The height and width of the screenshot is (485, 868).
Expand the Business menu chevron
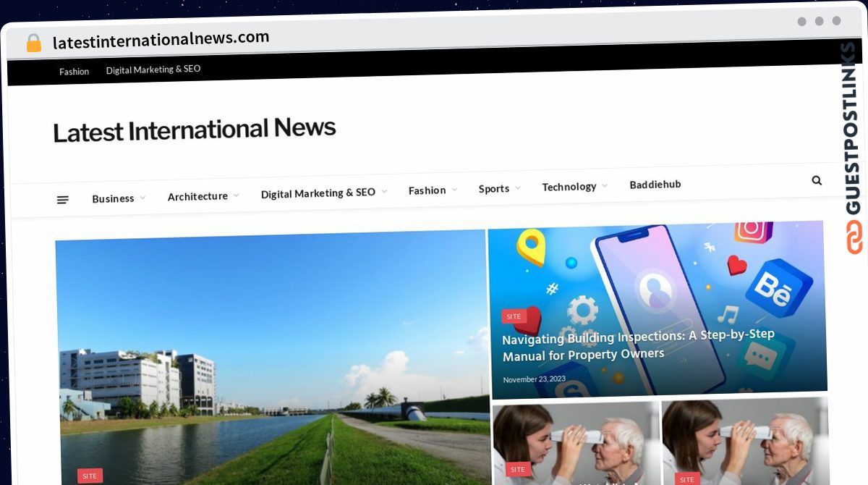point(142,198)
